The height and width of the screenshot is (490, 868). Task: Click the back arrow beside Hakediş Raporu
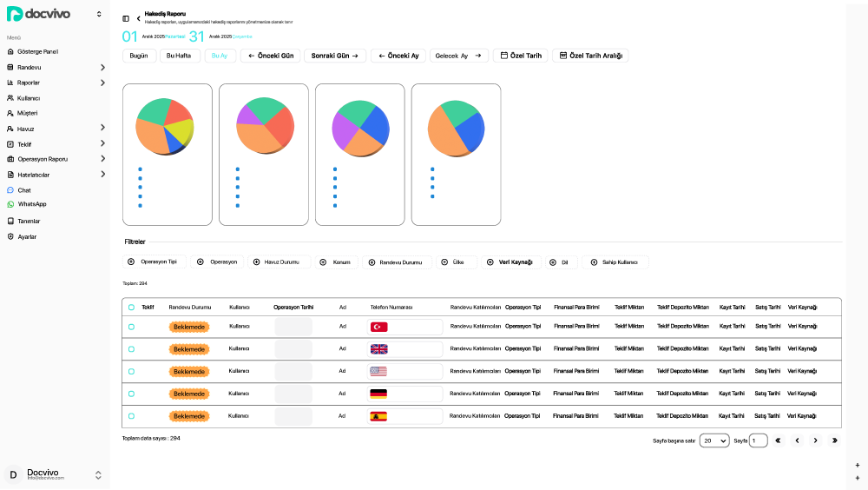tap(138, 18)
